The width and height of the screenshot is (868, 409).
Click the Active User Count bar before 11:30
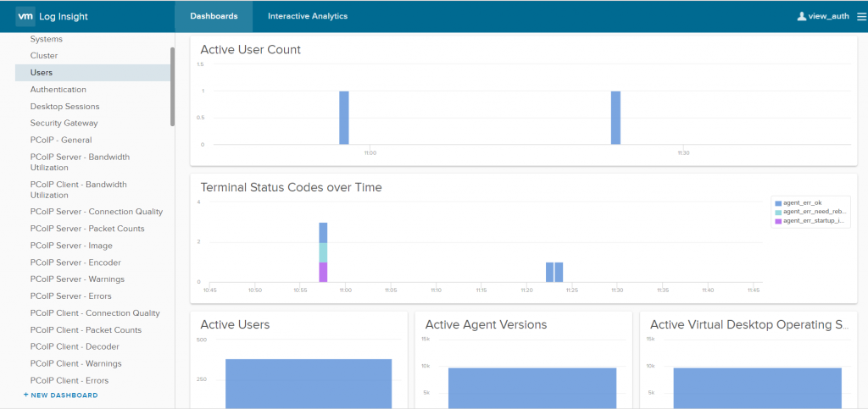point(615,118)
